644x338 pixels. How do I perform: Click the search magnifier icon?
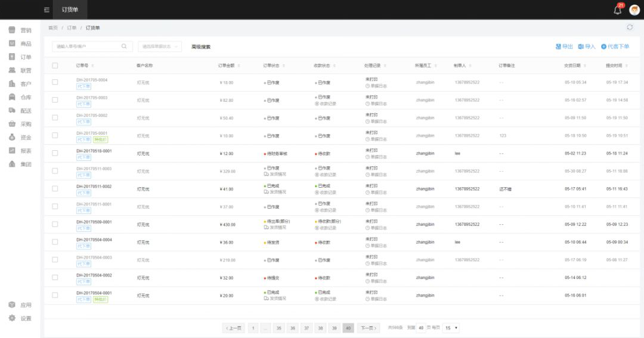coord(124,46)
